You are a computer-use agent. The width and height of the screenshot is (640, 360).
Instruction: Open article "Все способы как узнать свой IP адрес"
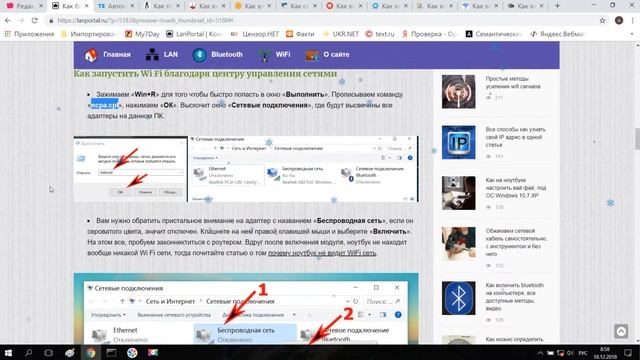(x=516, y=137)
